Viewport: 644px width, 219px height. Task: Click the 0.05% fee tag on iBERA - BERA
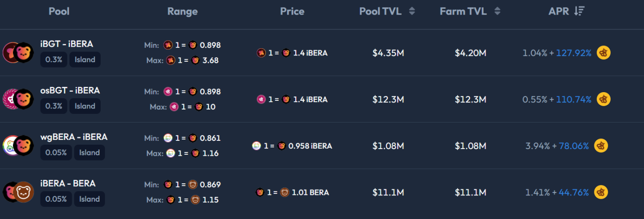tap(56, 199)
